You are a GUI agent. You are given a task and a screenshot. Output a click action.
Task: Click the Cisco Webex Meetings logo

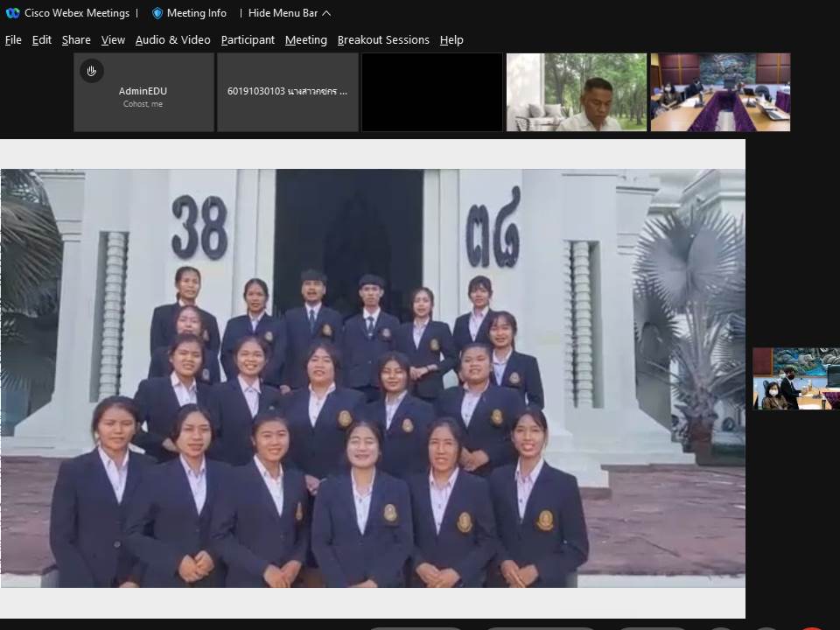[x=12, y=13]
